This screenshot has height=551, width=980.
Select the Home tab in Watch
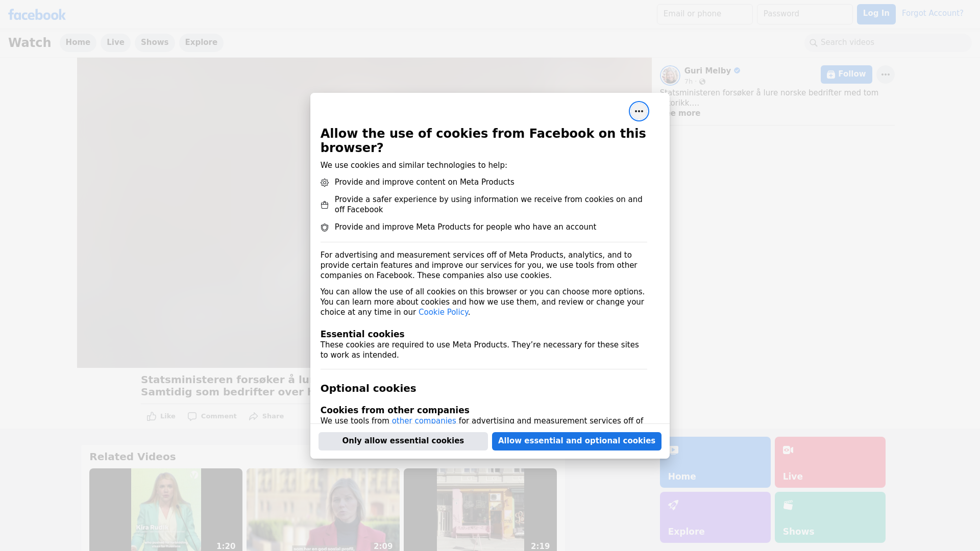click(78, 42)
